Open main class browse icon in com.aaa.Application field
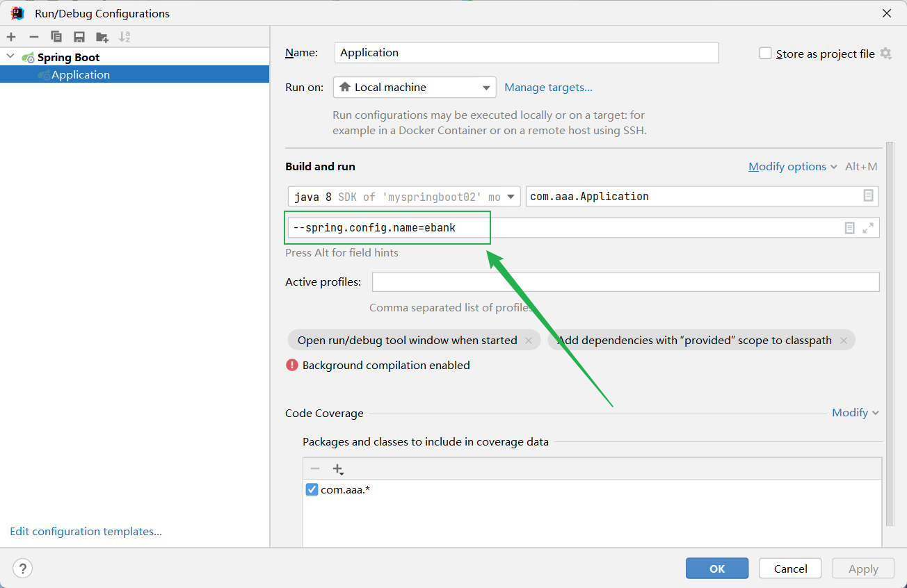Image resolution: width=907 pixels, height=588 pixels. tap(868, 196)
